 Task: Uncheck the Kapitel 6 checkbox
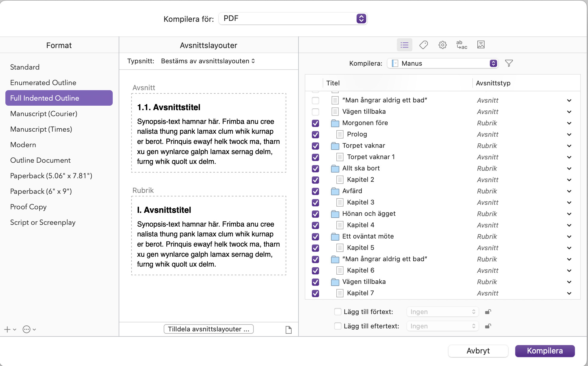[315, 270]
